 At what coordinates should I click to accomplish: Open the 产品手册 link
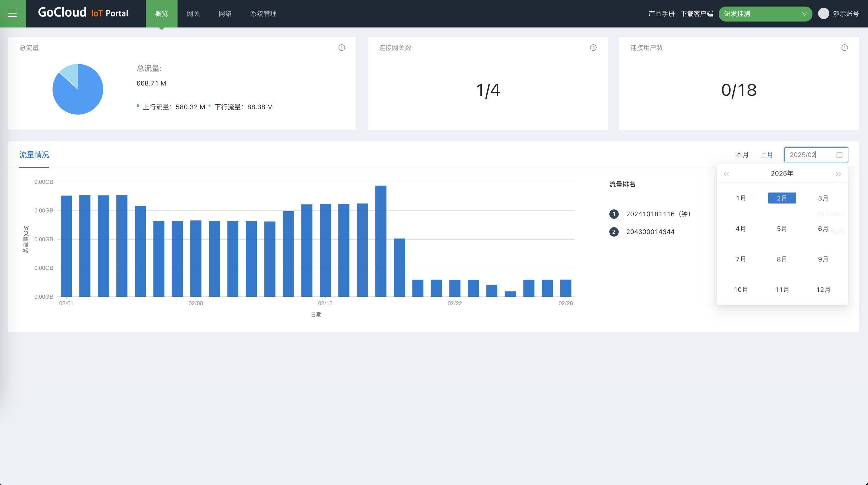pos(661,13)
